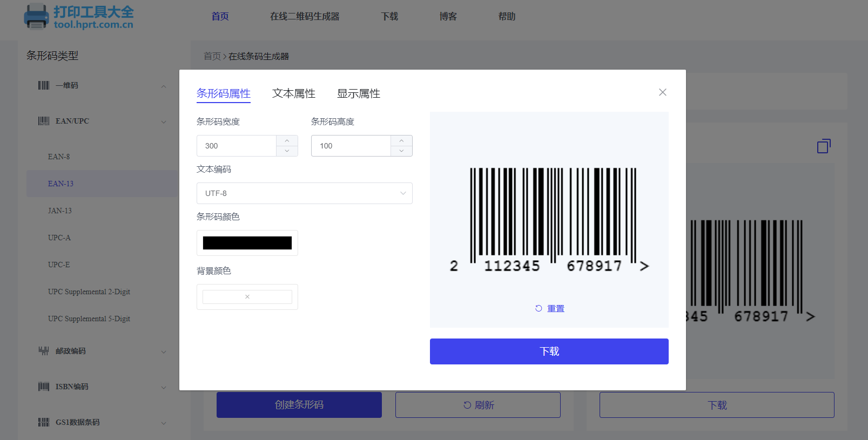This screenshot has height=440, width=868.
Task: Open 首页 in top navigation
Action: pos(220,16)
